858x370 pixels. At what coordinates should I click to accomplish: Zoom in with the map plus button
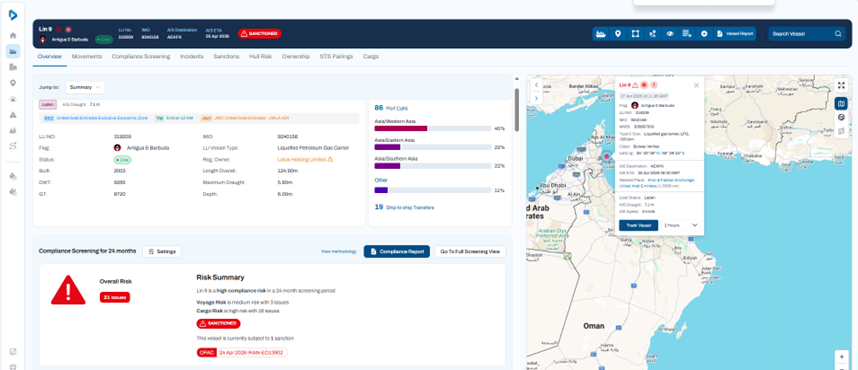842,356
